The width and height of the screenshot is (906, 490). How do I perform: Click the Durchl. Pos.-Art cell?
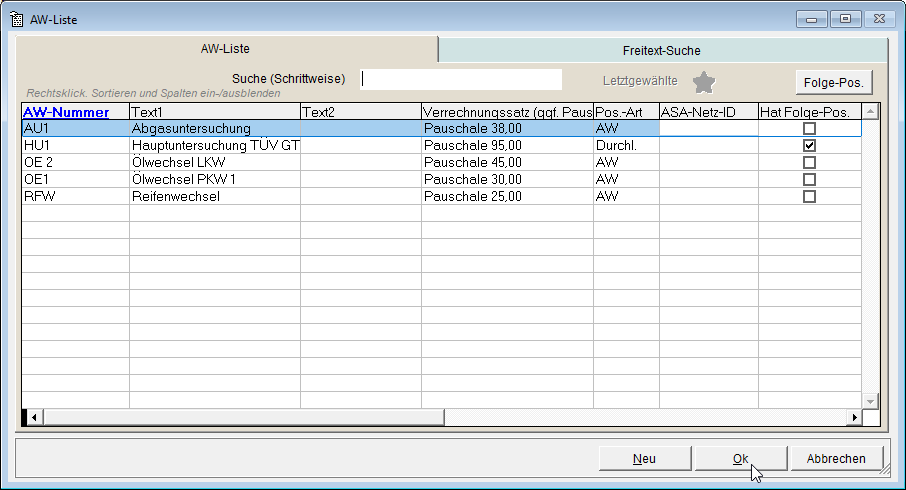coord(626,146)
